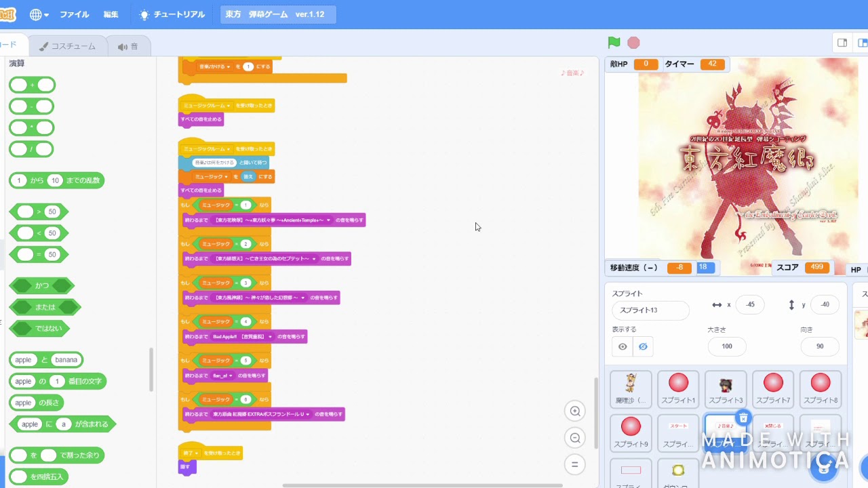Select the スプライト3 thumbnail
The height and width of the screenshot is (488, 868).
[726, 390]
